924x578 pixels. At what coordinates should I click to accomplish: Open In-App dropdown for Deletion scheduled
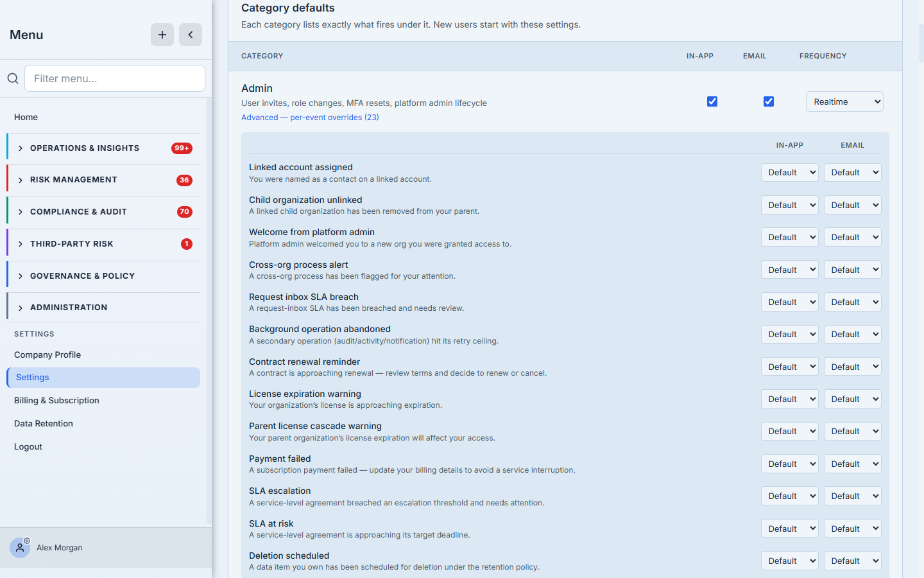pos(790,561)
